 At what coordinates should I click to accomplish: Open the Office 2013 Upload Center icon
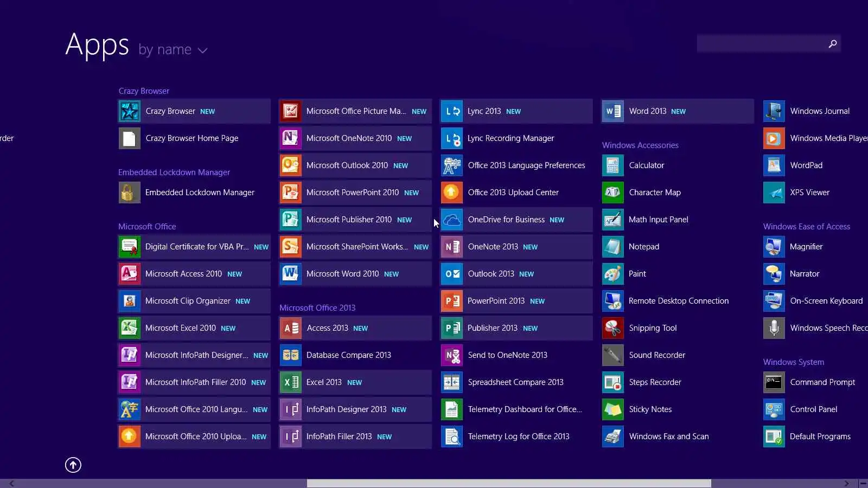[451, 192]
